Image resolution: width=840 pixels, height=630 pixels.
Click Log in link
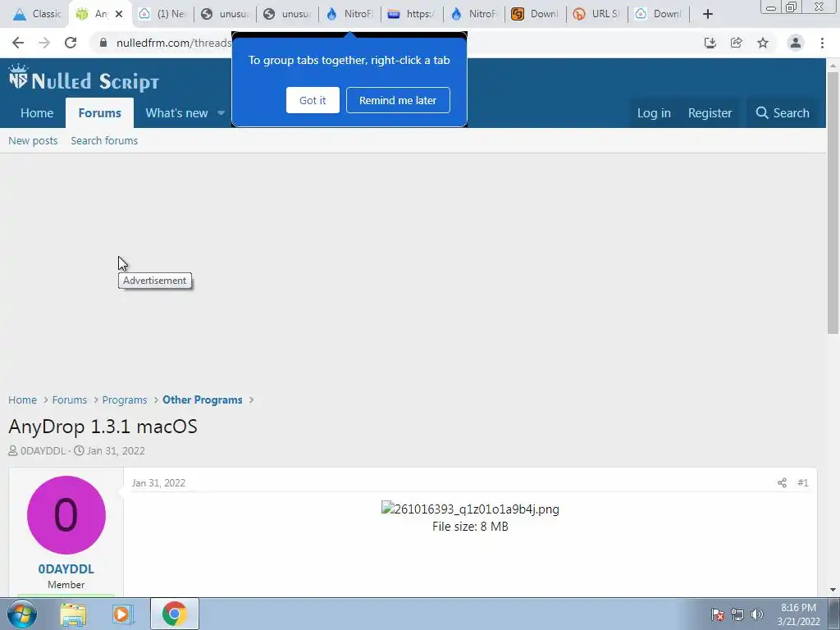[654, 113]
